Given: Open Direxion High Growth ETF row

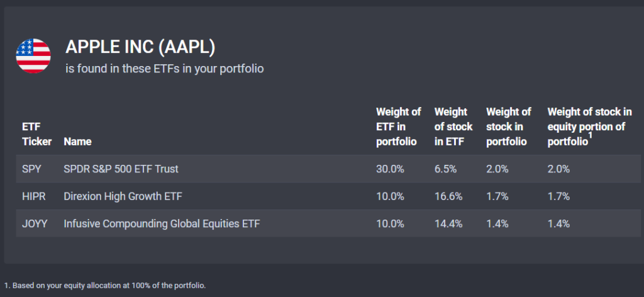Looking at the screenshot, I should (328, 196).
